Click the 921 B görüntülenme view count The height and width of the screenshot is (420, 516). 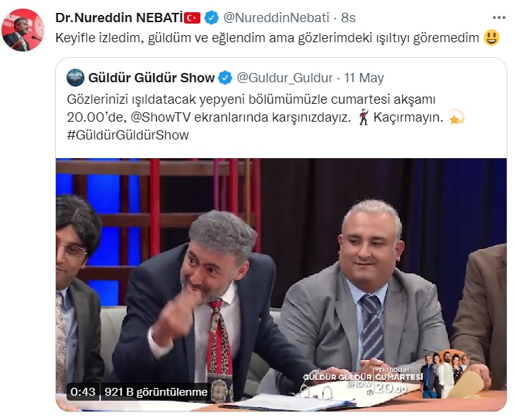click(x=156, y=391)
